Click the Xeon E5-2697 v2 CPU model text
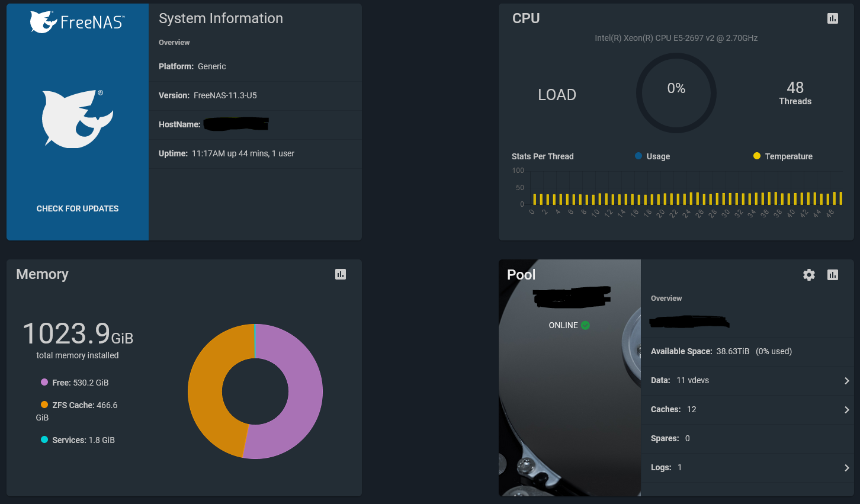Image resolution: width=860 pixels, height=504 pixels. (x=676, y=38)
